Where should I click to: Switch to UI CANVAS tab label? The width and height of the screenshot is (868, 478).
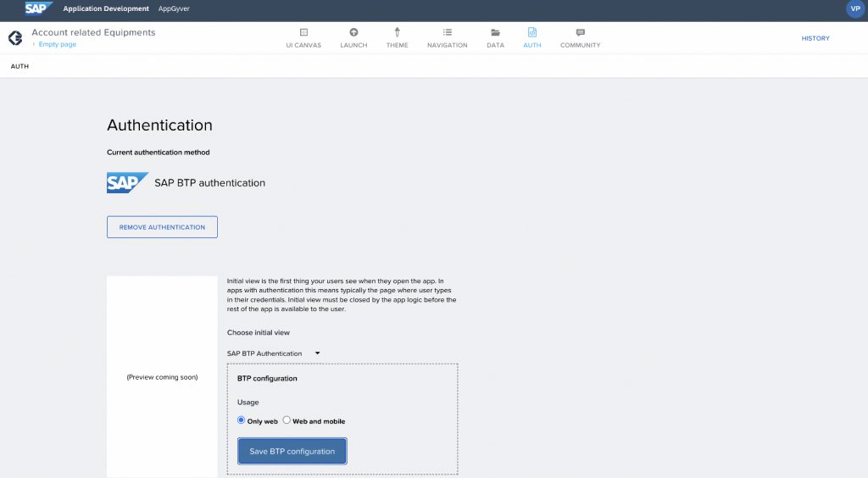click(303, 46)
